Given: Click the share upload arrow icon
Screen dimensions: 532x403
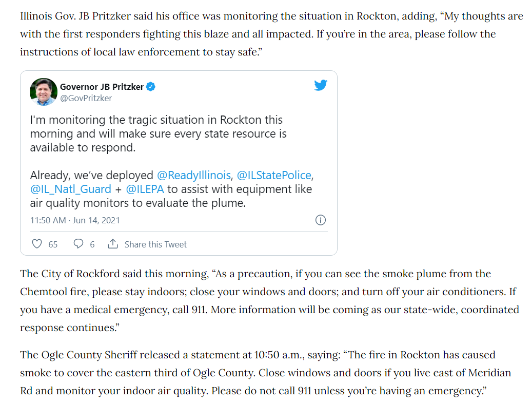Looking at the screenshot, I should tap(113, 244).
